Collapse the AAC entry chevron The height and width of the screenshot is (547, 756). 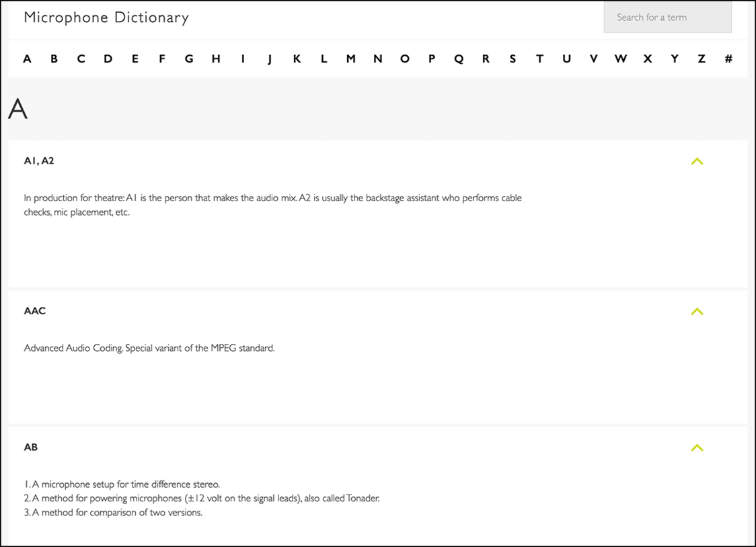697,312
